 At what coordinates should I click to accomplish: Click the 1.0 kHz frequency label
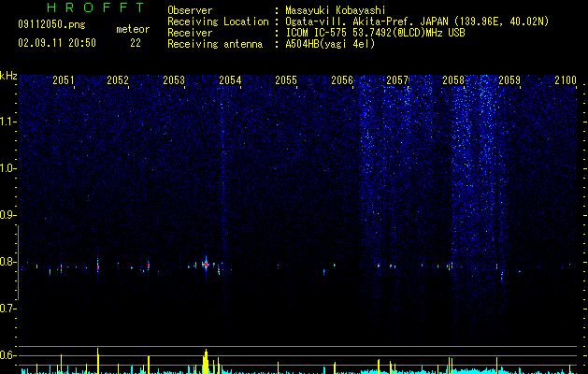[8, 168]
